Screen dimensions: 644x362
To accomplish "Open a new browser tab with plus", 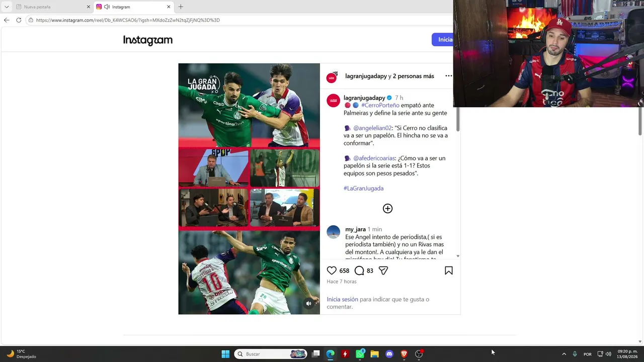I will click(181, 7).
